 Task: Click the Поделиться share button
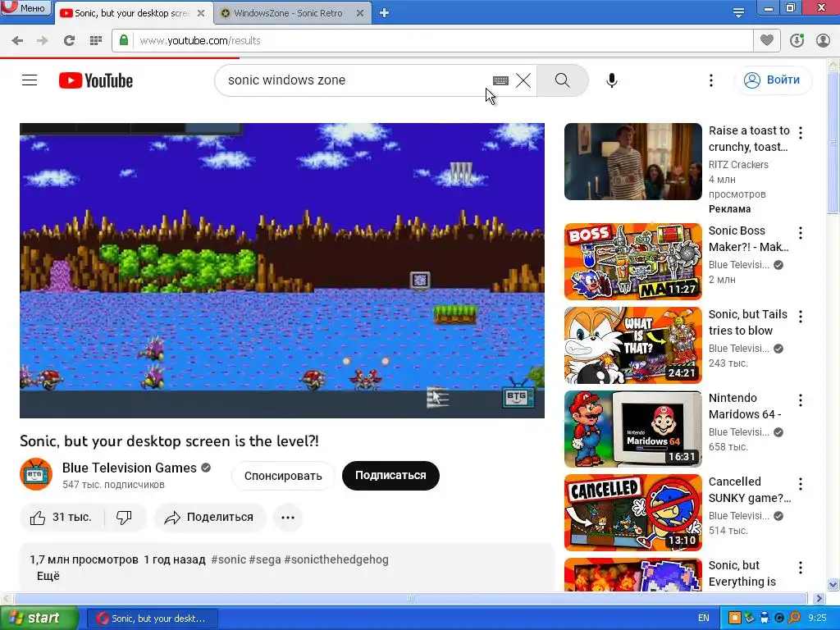pyautogui.click(x=210, y=518)
